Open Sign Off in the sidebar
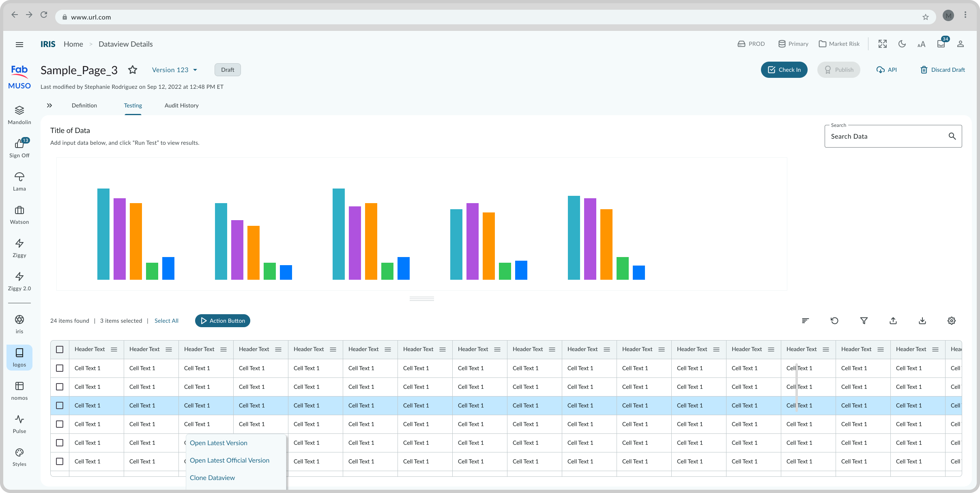This screenshot has height=493, width=980. (19, 148)
